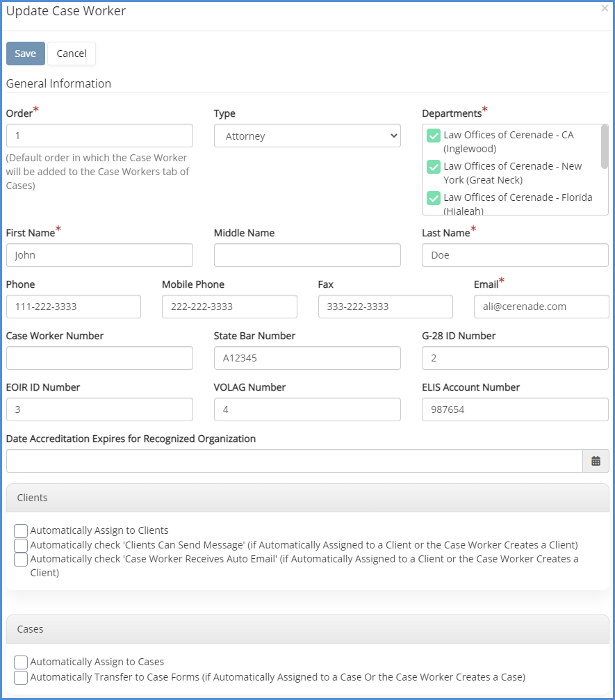
Task: Close the Update Case Worker dialog
Action: 605,8
